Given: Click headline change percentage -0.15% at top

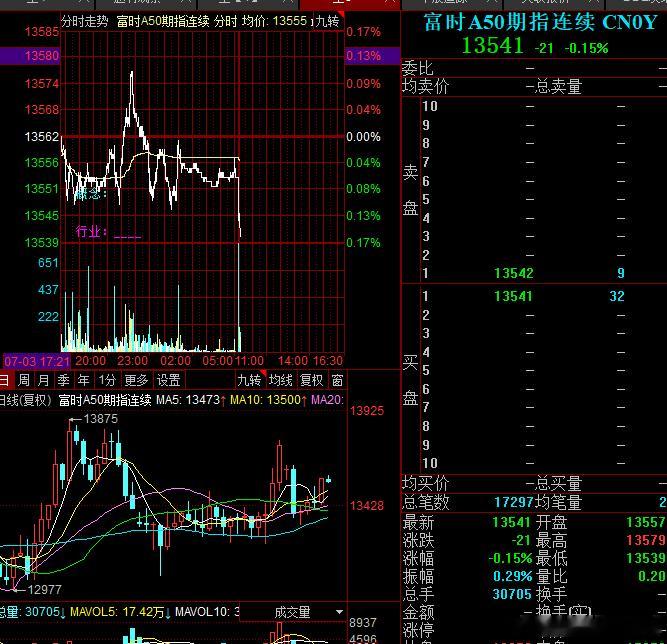Looking at the screenshot, I should pos(586,48).
